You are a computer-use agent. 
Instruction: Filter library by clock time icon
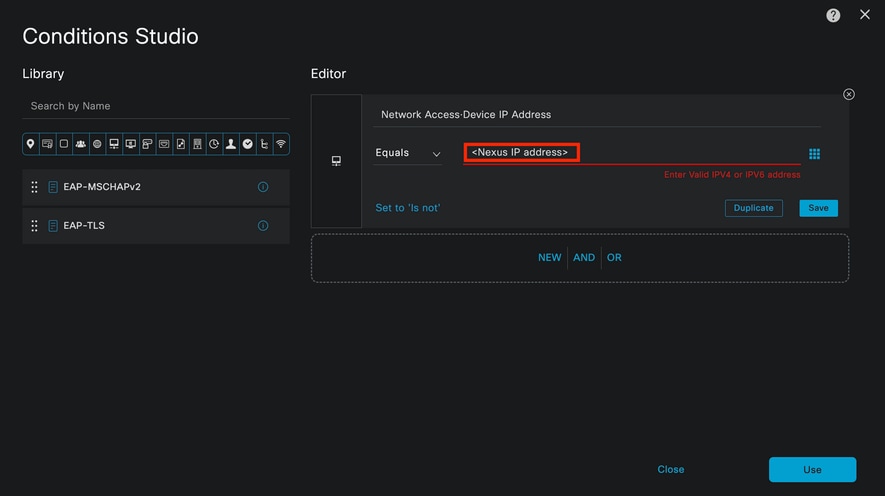[x=214, y=144]
